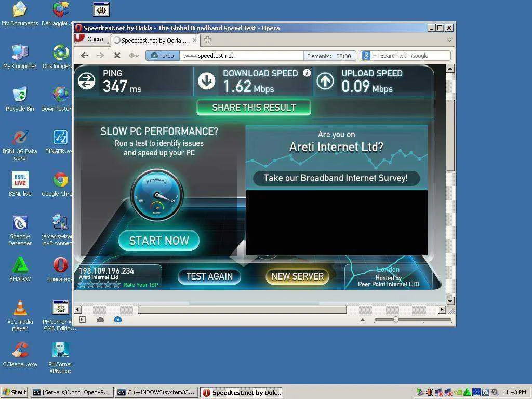Viewport: 532px width, 399px height.
Task: Open VLC media player desktop icon
Action: (20, 315)
